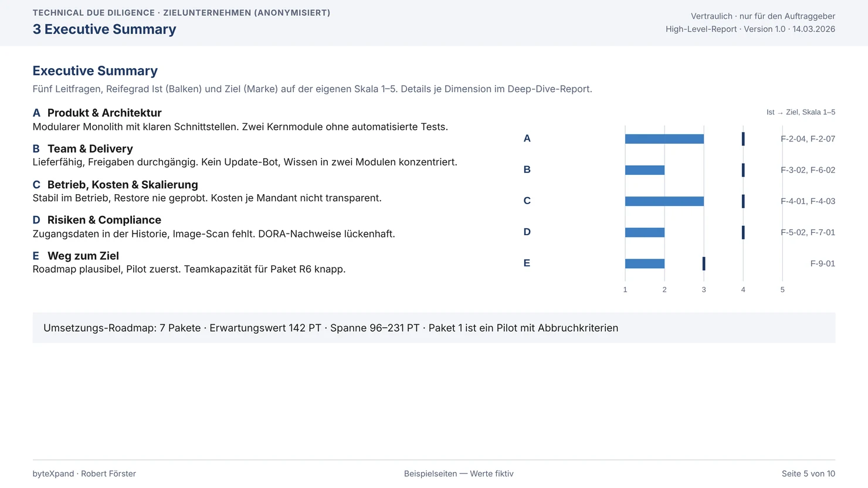This screenshot has height=488, width=868.
Task: Click the description starting "Stabil im Betrieb"
Action: pos(207,198)
